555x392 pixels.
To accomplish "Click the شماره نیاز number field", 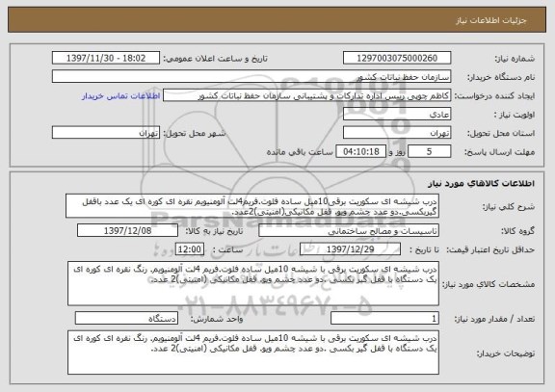I will coord(397,58).
